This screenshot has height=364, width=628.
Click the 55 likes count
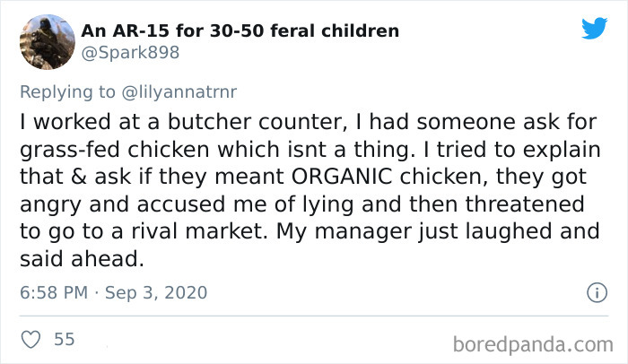65,340
